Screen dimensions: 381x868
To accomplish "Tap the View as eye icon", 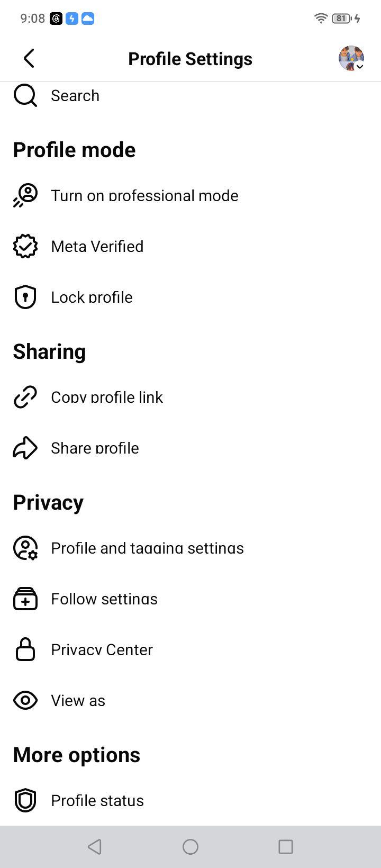I will tap(25, 701).
